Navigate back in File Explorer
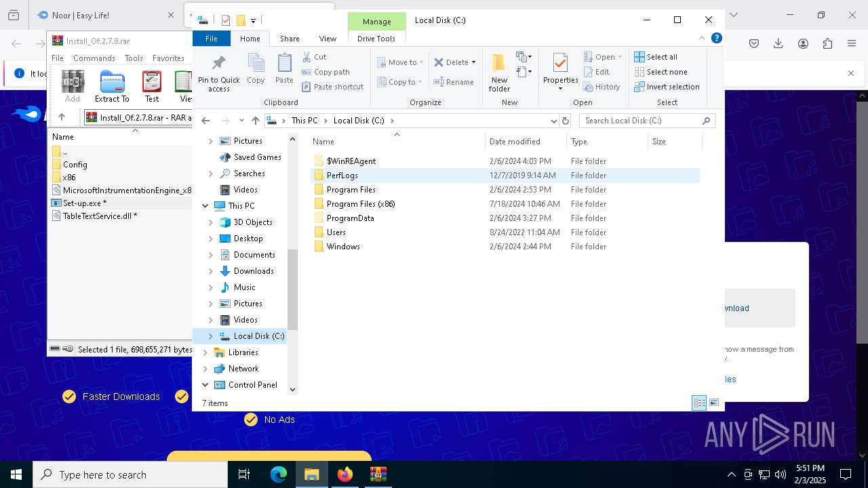Viewport: 868px width, 488px height. click(206, 121)
